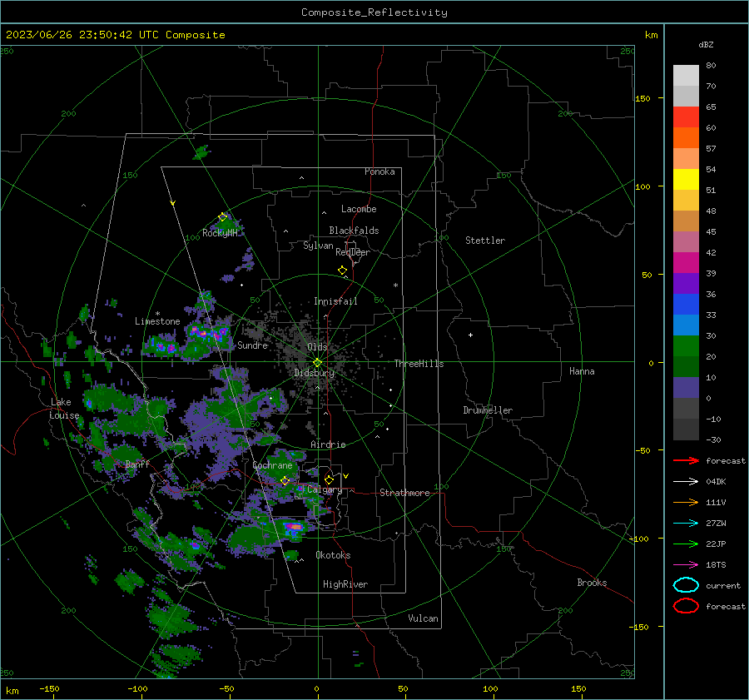Viewport: 749px width, 700px height.
Task: Click the 'Sundre' map label
Action: tap(252, 345)
